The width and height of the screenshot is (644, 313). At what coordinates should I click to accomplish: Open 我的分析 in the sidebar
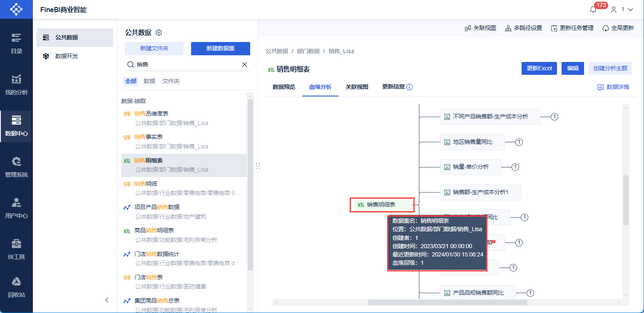16,85
